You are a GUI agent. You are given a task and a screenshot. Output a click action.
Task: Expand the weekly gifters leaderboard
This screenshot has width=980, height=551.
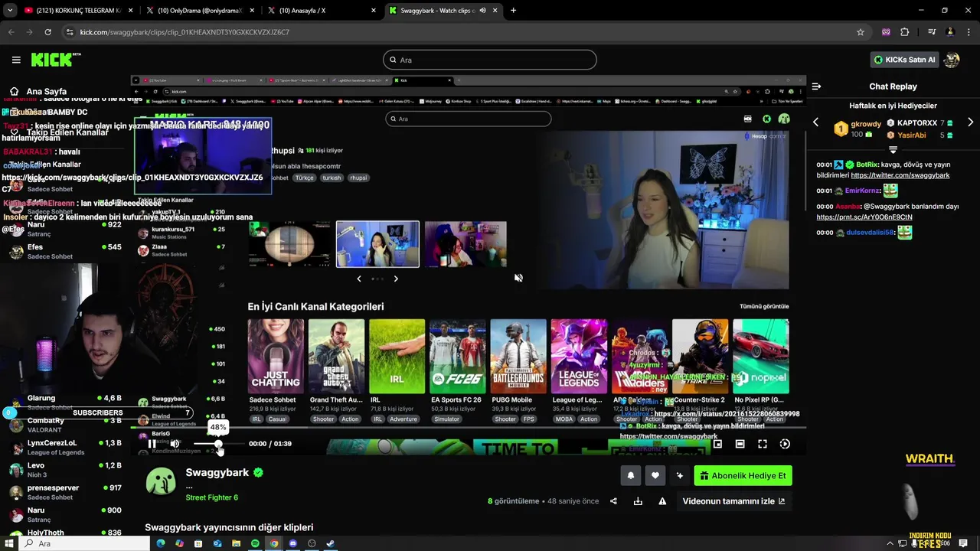coord(893,149)
